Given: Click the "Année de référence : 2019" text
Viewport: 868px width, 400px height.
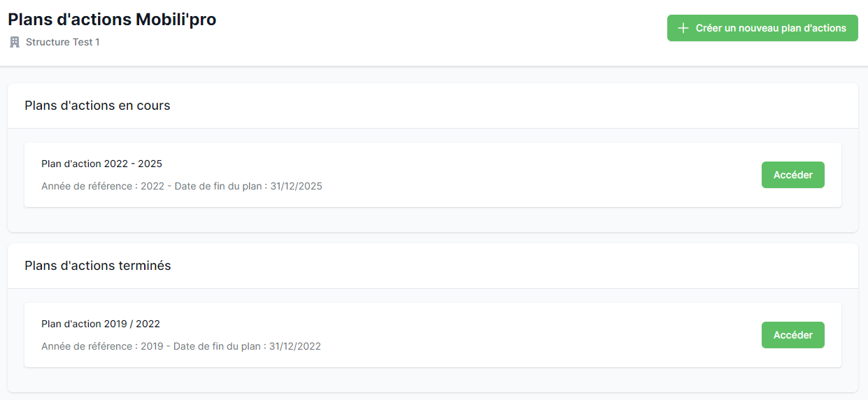Looking at the screenshot, I should [102, 346].
